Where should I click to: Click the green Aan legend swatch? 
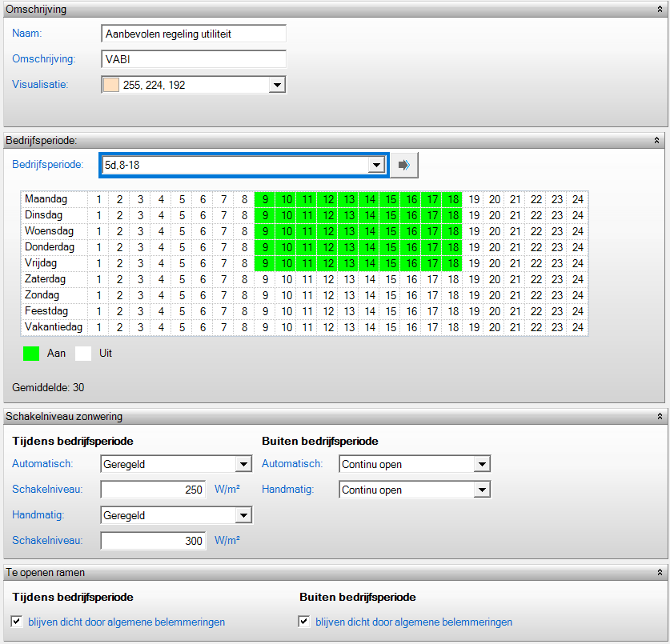point(31,353)
